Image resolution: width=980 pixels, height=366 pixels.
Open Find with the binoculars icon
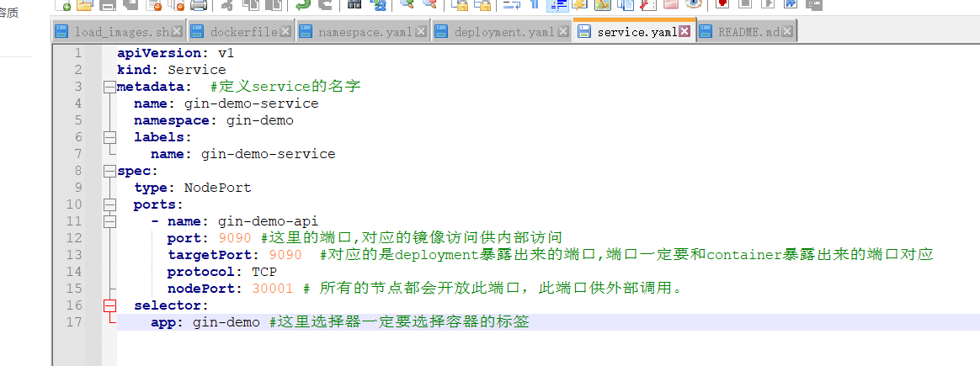pyautogui.click(x=354, y=5)
